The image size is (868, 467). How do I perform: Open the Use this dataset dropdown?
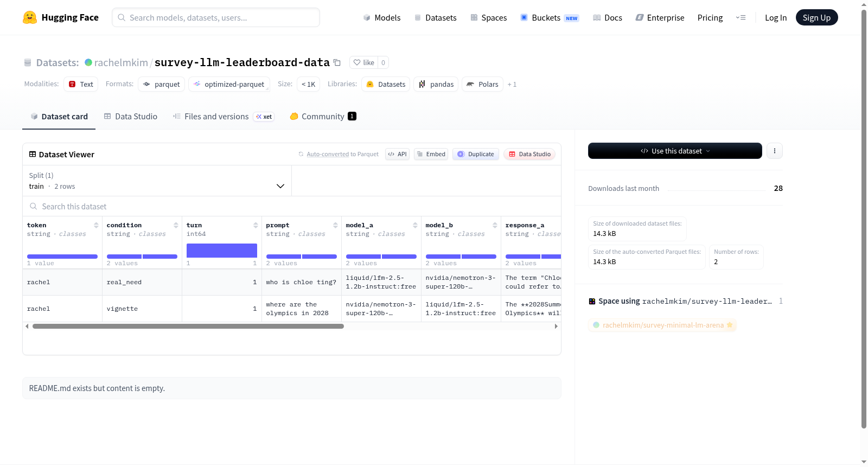pyautogui.click(x=675, y=151)
